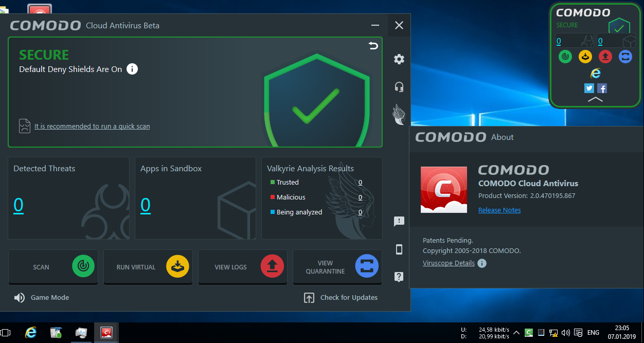Viewport: 644px width, 343px height.
Task: Click the Being analyzed count in Valkyrie results
Action: tap(360, 212)
